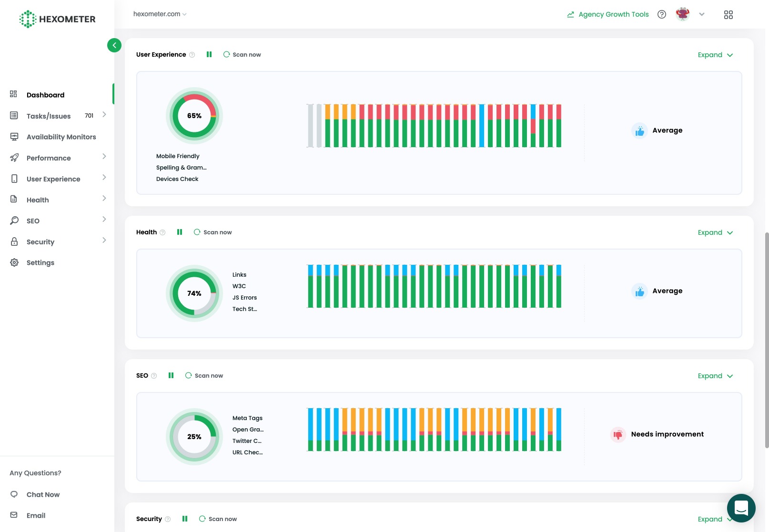This screenshot has width=769, height=532.
Task: Expand sidebar User Experience chevron
Action: click(x=104, y=178)
